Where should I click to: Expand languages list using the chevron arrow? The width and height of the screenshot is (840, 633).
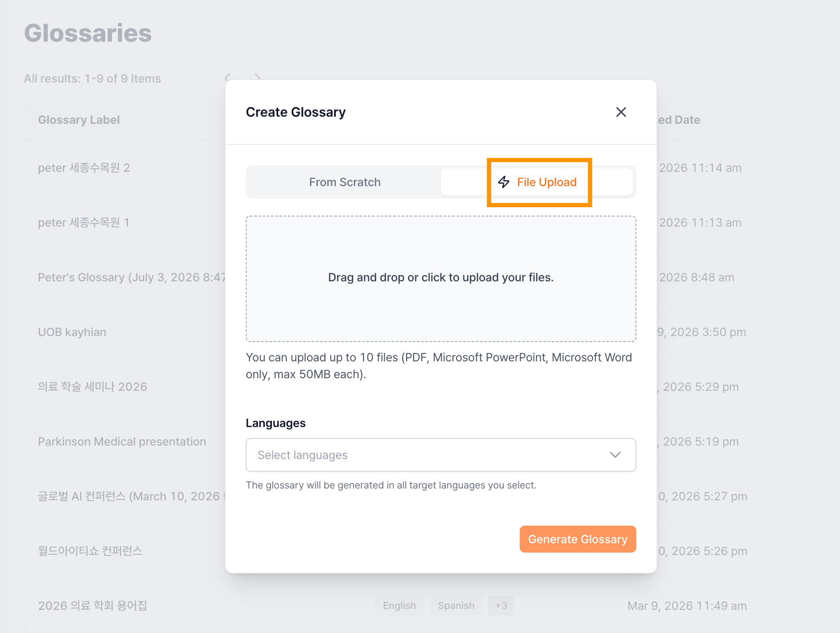615,455
